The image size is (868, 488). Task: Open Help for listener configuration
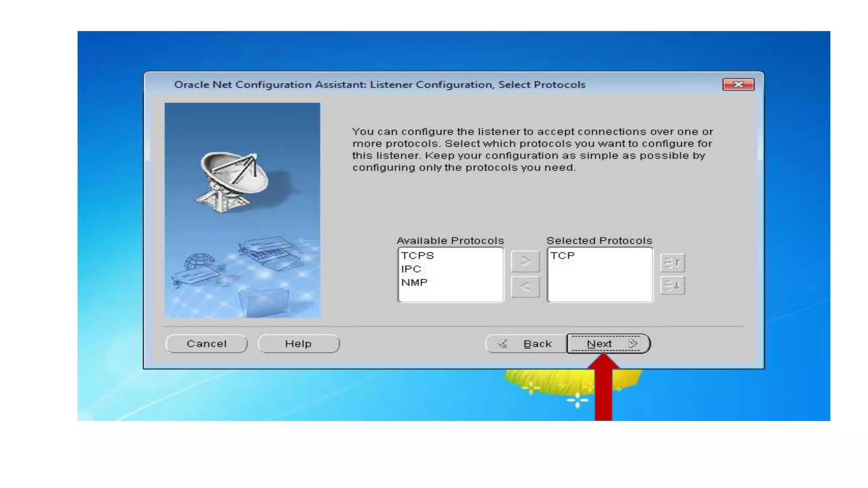click(298, 344)
